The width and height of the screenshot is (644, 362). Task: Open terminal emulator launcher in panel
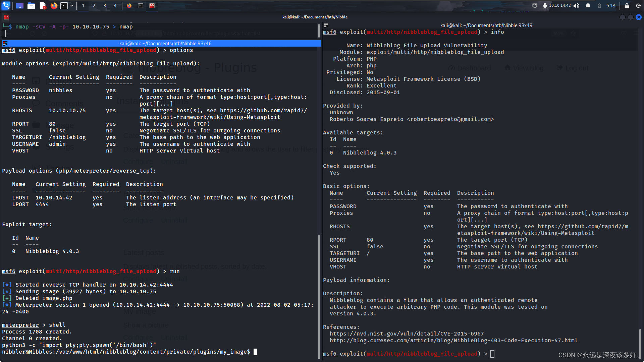click(64, 6)
